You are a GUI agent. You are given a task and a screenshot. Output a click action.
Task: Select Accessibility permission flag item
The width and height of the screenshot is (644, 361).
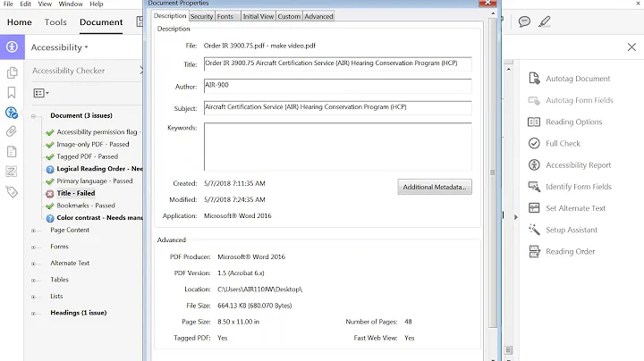[x=98, y=132]
